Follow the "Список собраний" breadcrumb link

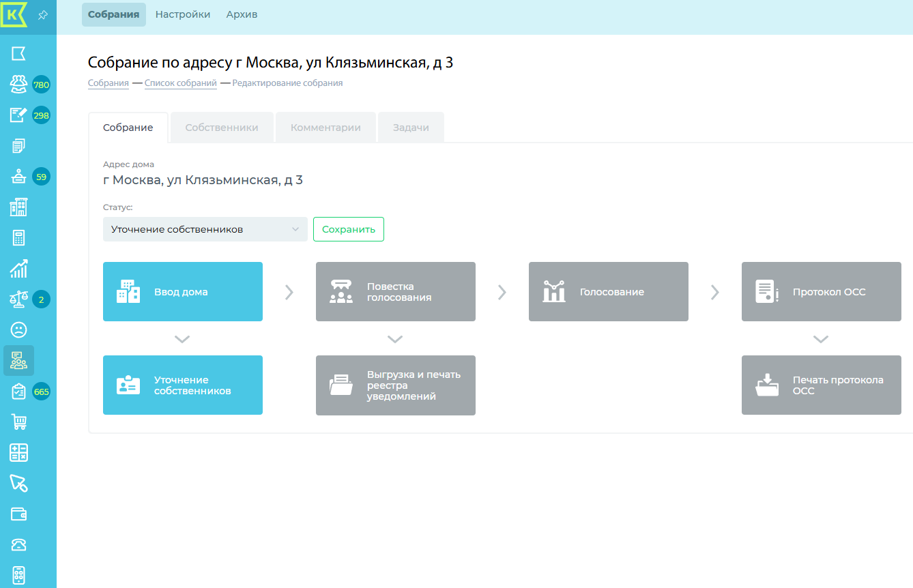coord(180,83)
